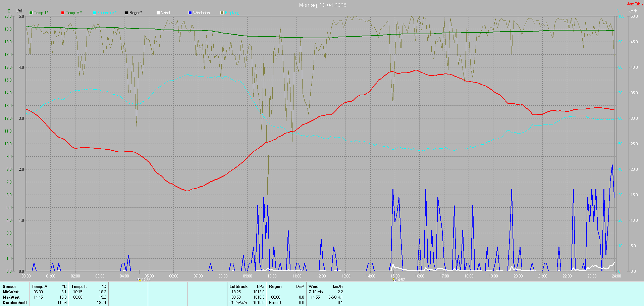Click the 'Temp. I.' column header
Viewport: 644px width, 306px height.
click(79, 287)
